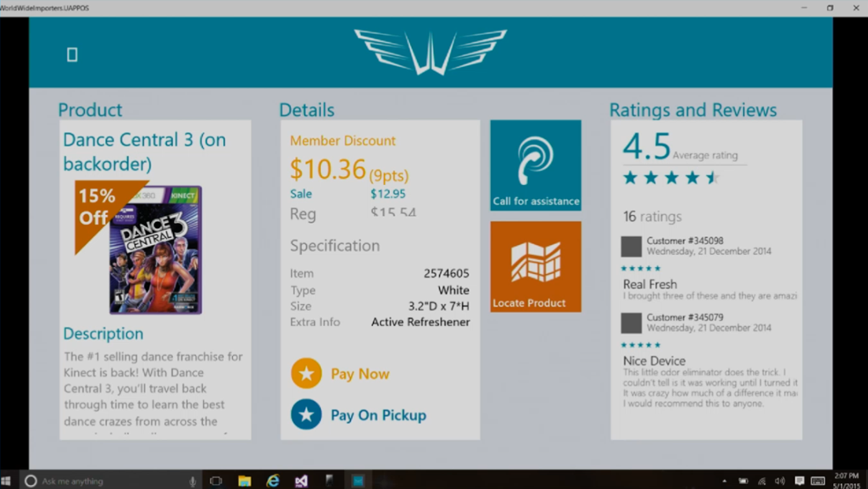Click the $12.95 sale price

(388, 193)
